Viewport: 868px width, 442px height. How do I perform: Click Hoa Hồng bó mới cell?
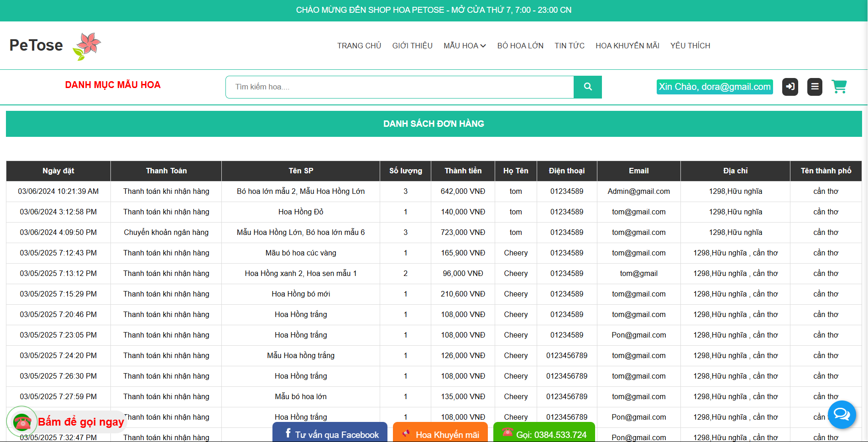tap(301, 294)
